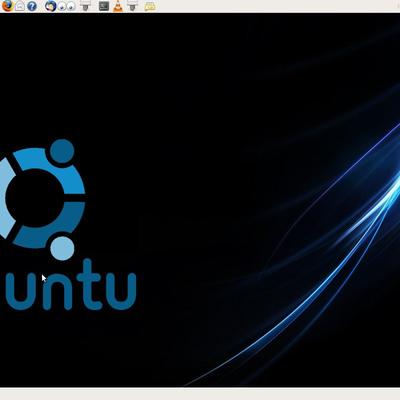Launch the Thunderbird mail client
Screen dimensions: 400x400
click(x=51, y=6)
